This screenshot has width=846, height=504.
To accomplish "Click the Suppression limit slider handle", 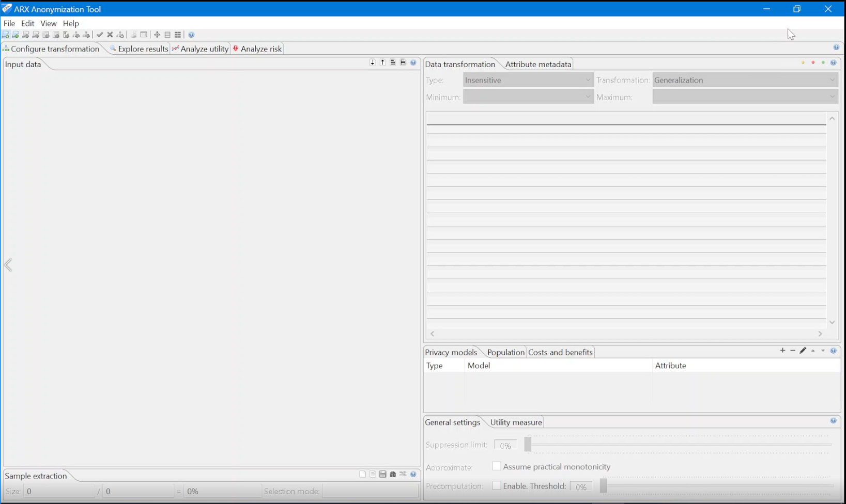I will point(528,445).
